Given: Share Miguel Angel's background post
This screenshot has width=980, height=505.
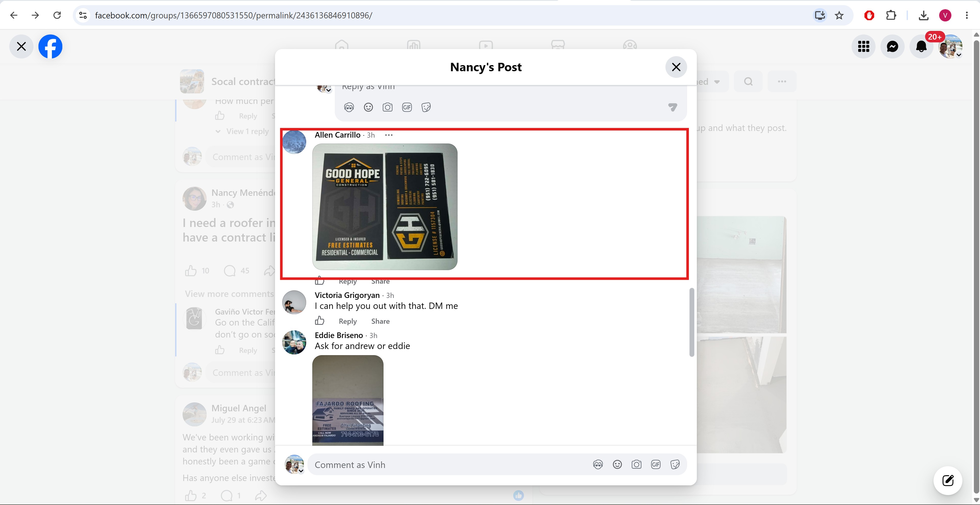Looking at the screenshot, I should (261, 496).
